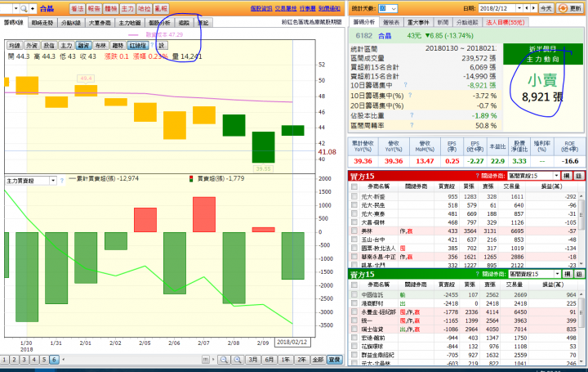Click the 買方15 list vertical scrollbar
Screen dimensions: 588x372
(x=581, y=229)
